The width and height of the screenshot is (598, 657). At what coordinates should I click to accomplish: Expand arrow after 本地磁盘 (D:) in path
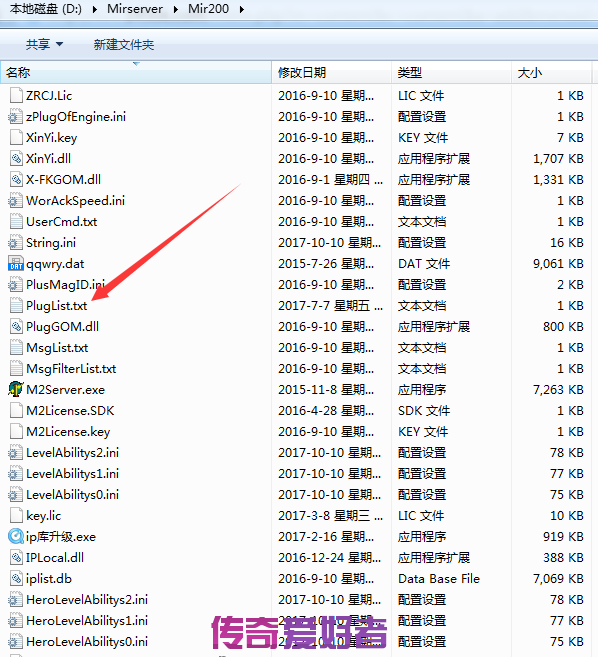pyautogui.click(x=95, y=9)
